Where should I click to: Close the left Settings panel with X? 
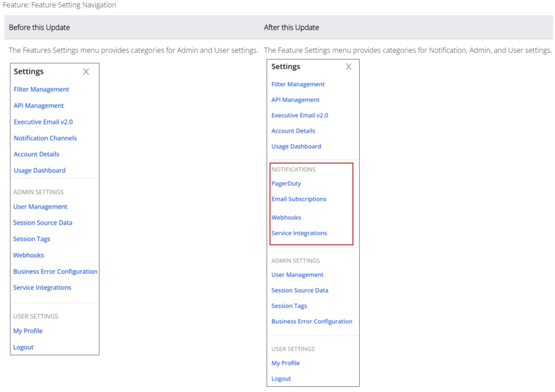click(86, 72)
